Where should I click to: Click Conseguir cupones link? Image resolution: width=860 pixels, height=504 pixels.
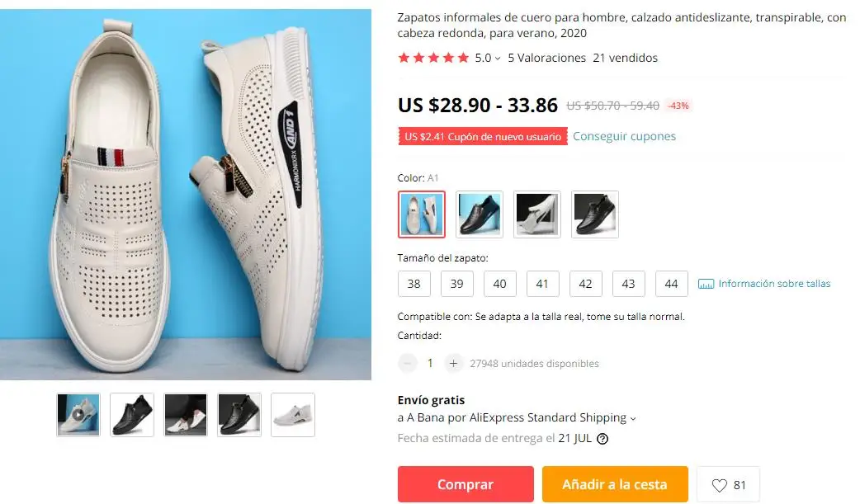tap(624, 136)
